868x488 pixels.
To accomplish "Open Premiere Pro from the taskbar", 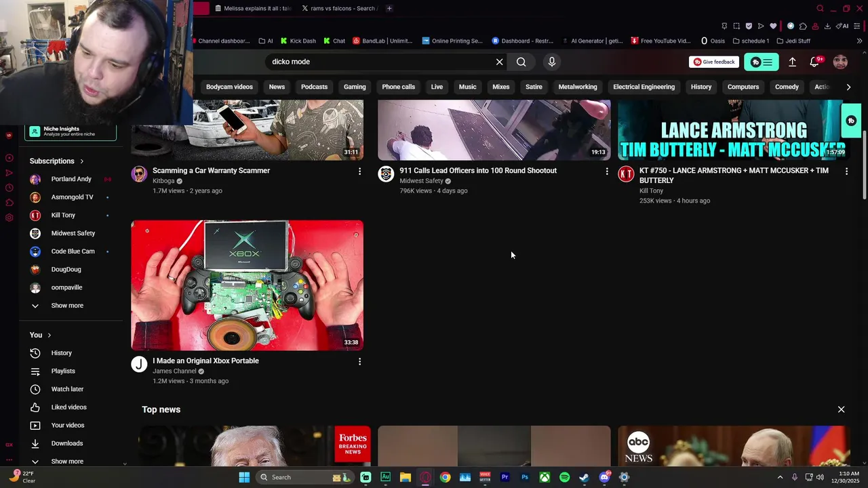I will pos(505,477).
